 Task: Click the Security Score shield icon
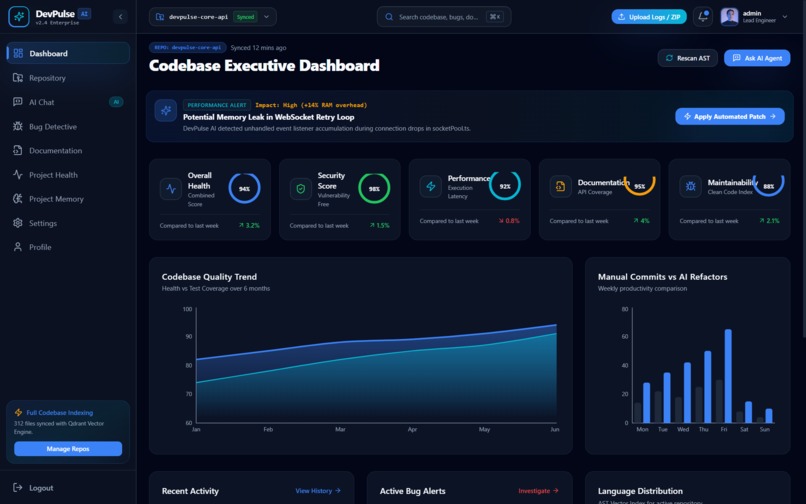coord(301,189)
